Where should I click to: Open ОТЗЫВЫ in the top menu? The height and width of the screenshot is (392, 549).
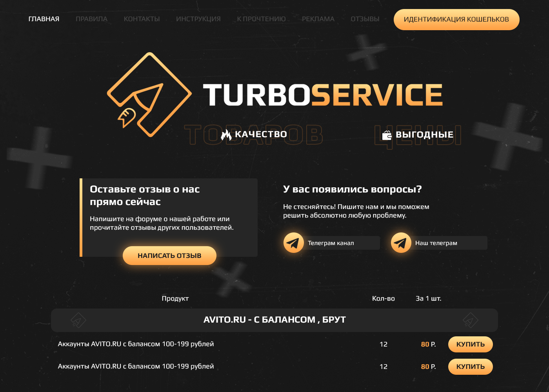365,19
